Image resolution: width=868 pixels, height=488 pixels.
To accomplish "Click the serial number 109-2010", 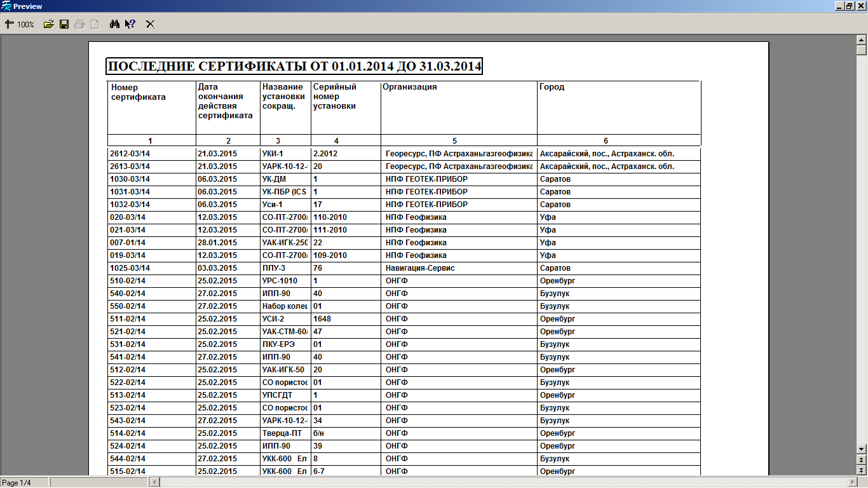I will click(x=330, y=255).
